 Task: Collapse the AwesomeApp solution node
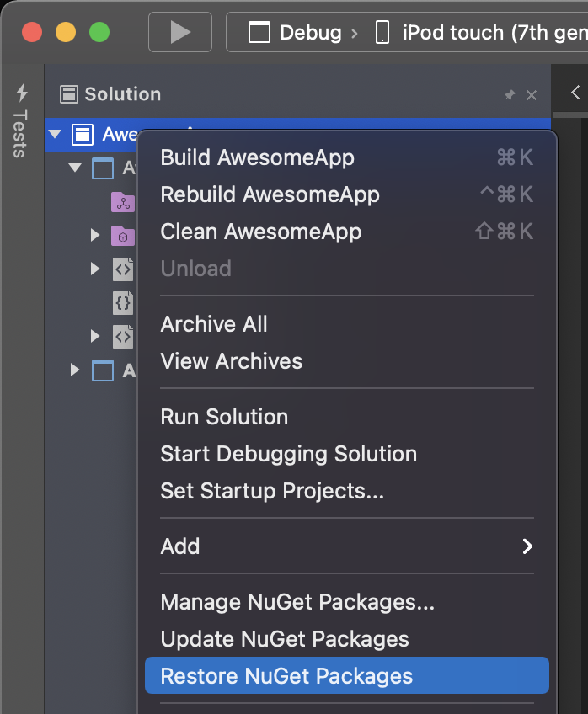tap(55, 134)
